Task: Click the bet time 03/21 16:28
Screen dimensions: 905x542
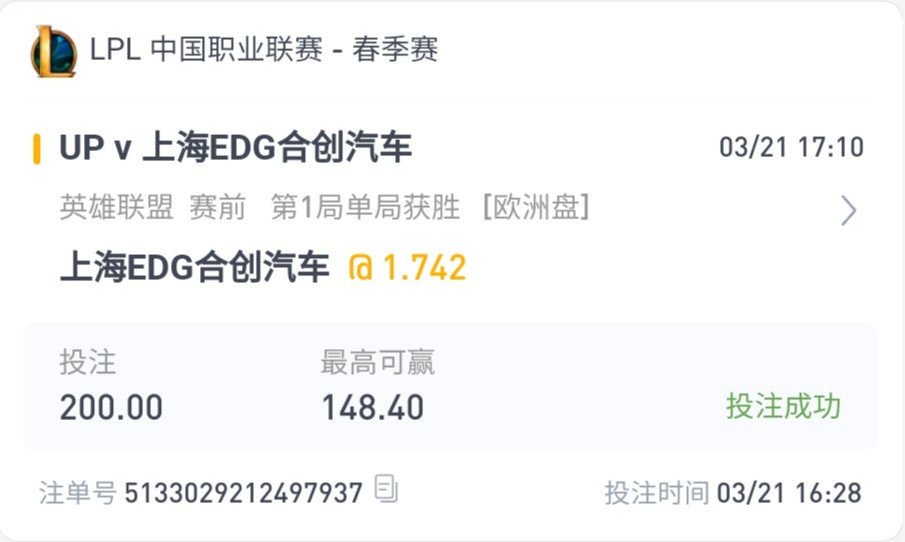Action: (x=789, y=493)
